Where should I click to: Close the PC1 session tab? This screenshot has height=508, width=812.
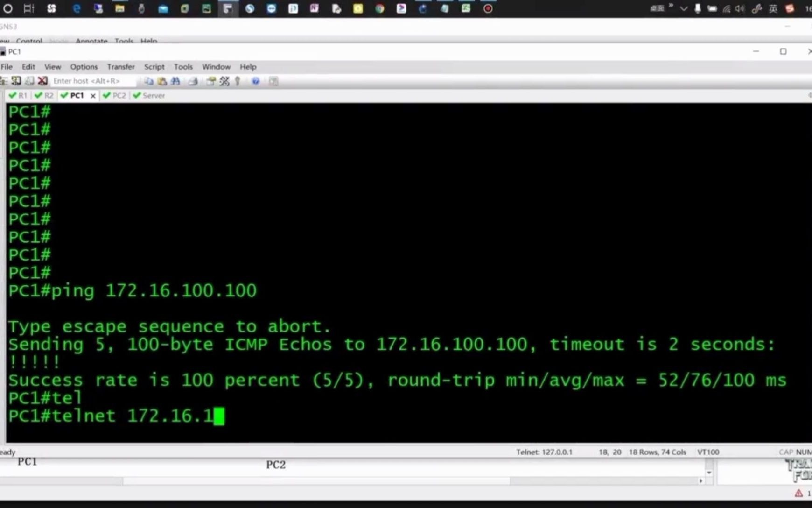[93, 96]
